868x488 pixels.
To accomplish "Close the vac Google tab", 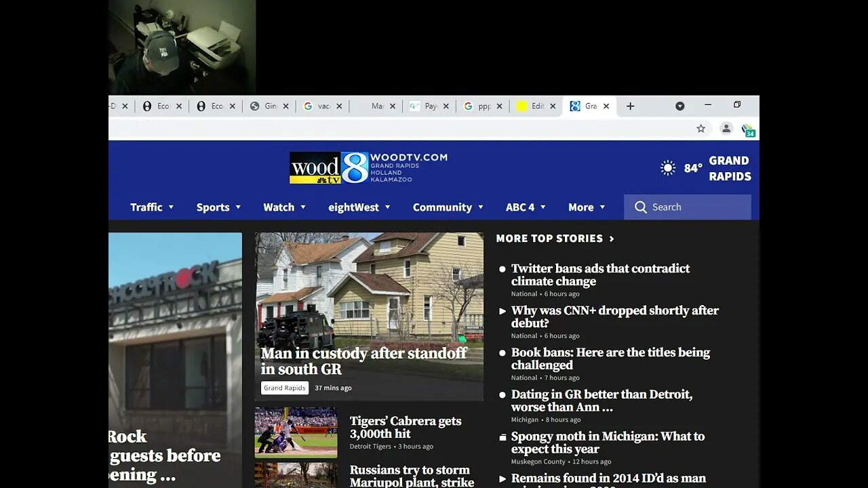I will coord(339,106).
